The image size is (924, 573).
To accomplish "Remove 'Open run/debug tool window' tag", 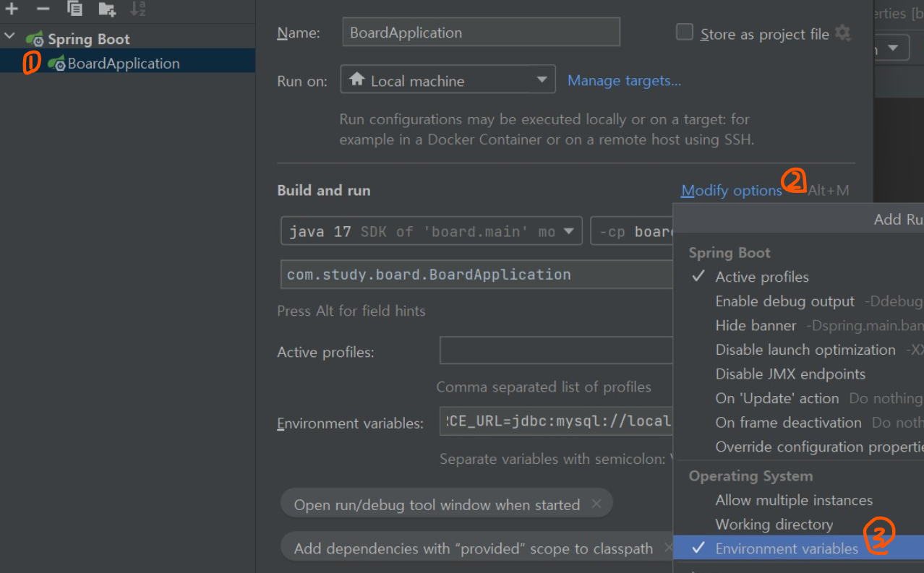I will pos(596,504).
